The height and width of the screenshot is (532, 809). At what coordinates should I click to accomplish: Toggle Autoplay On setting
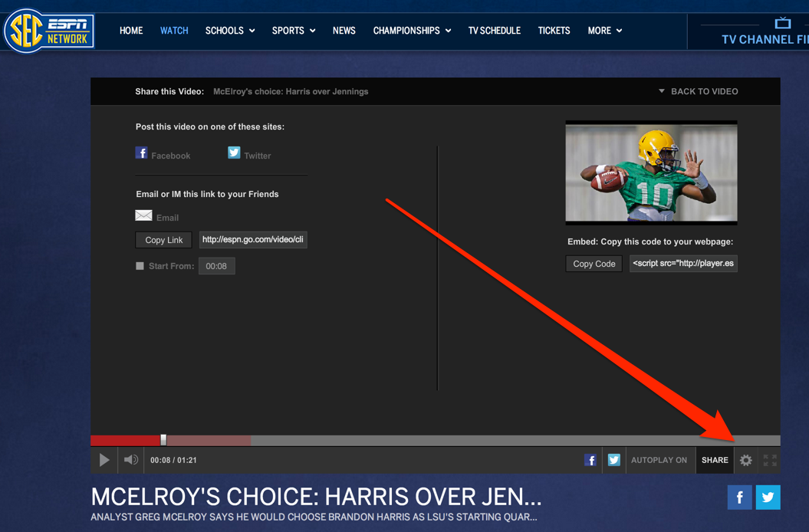coord(659,460)
